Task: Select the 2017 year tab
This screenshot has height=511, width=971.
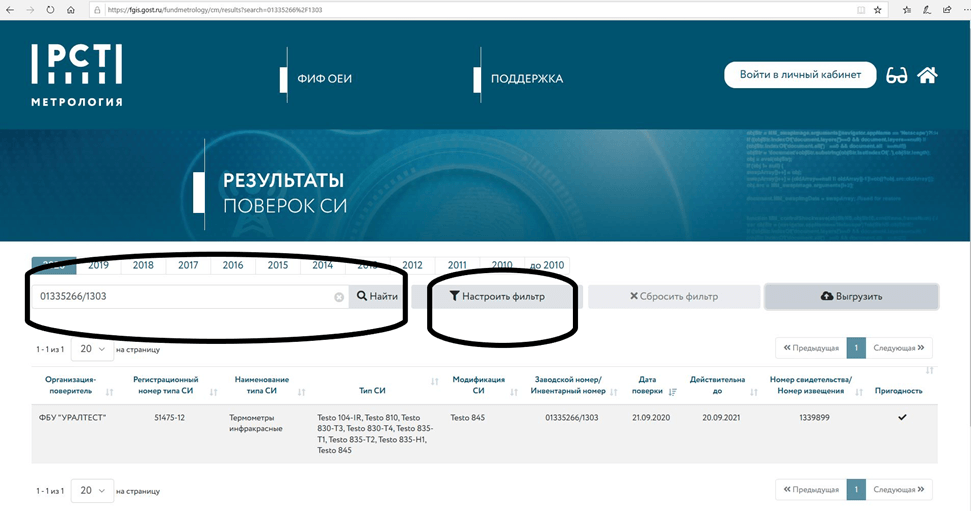Action: [188, 265]
